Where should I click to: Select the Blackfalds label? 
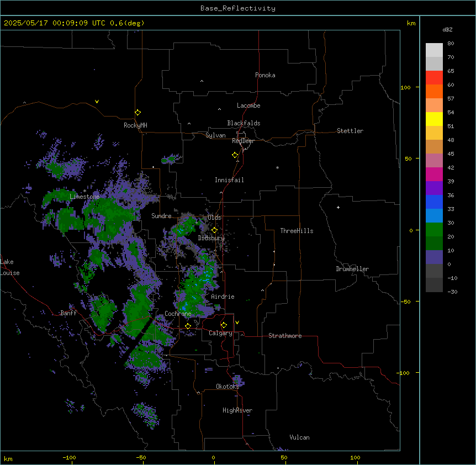click(244, 123)
